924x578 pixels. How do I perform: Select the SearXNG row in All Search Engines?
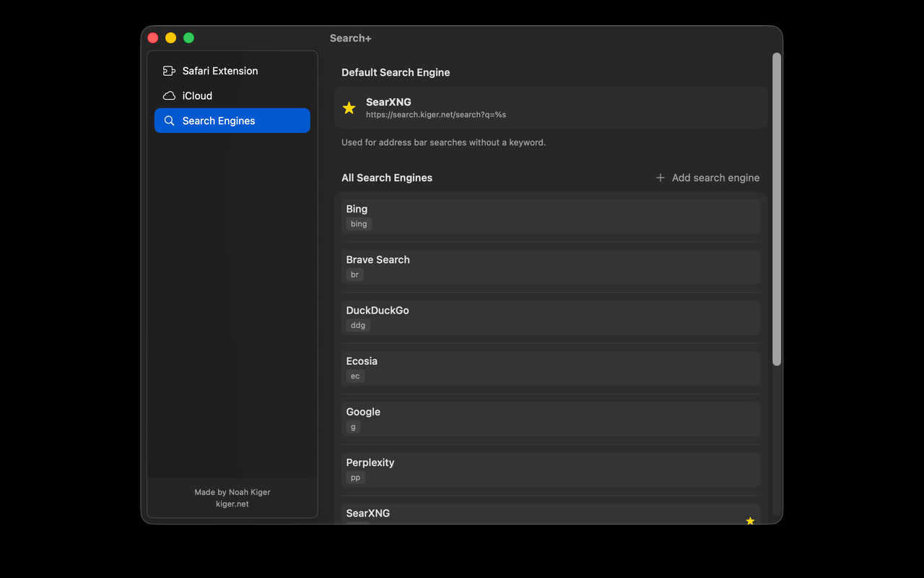551,514
